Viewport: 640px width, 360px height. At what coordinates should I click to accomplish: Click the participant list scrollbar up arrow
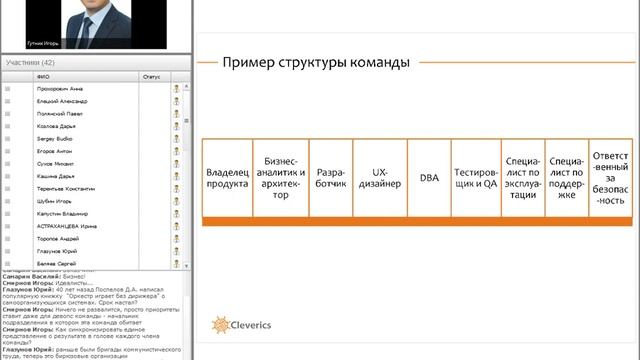coord(187,86)
